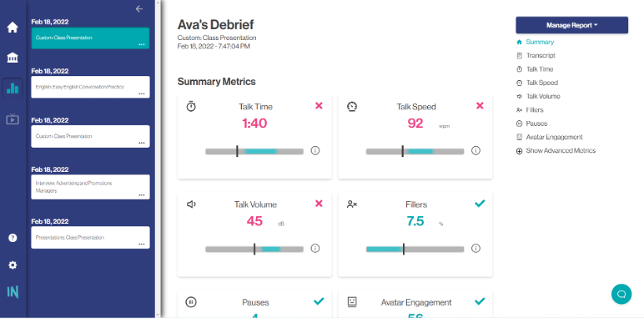Open the Interview Advertising and Promotions session
Screen dimensions: 644x319
(90, 185)
